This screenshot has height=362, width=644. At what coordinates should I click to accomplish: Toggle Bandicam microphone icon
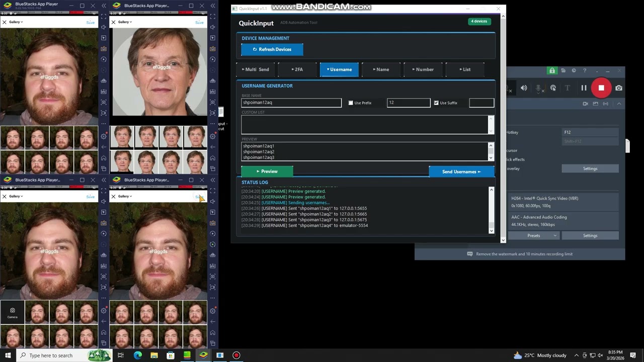point(538,88)
